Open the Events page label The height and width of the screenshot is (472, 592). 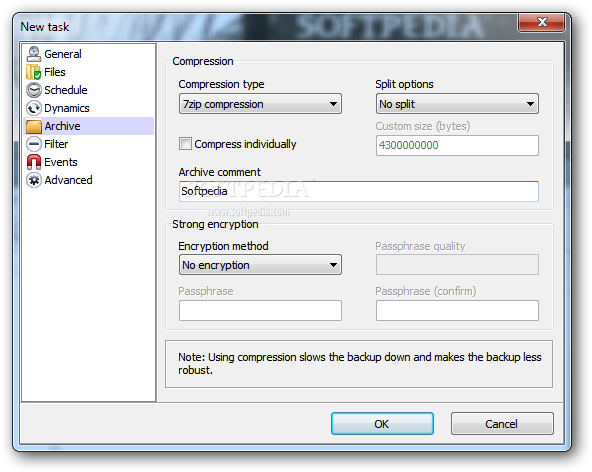point(61,162)
